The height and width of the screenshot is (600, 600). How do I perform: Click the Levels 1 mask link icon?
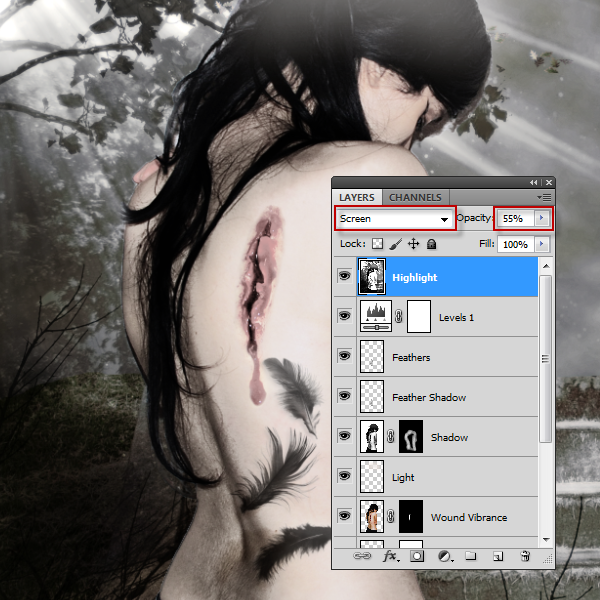[x=399, y=316]
